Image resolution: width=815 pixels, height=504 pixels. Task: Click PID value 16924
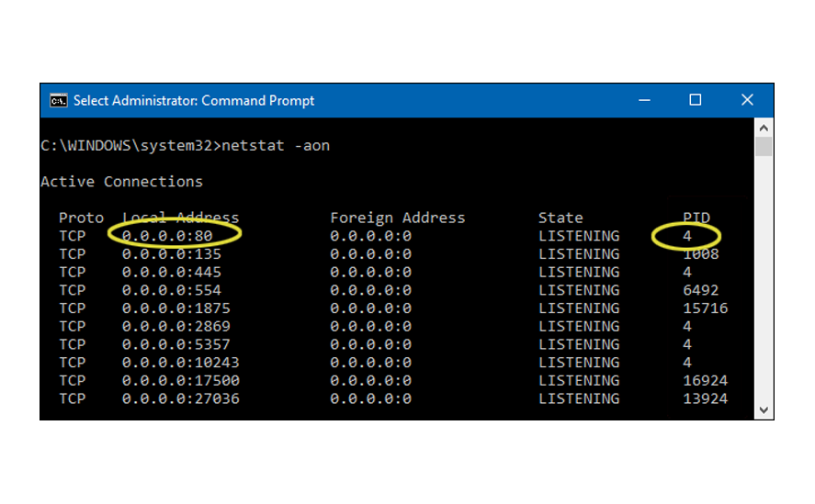(x=706, y=380)
